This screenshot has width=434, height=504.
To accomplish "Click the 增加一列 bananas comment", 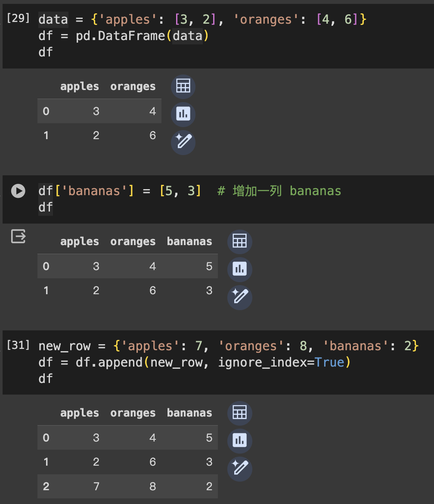I will click(x=279, y=191).
